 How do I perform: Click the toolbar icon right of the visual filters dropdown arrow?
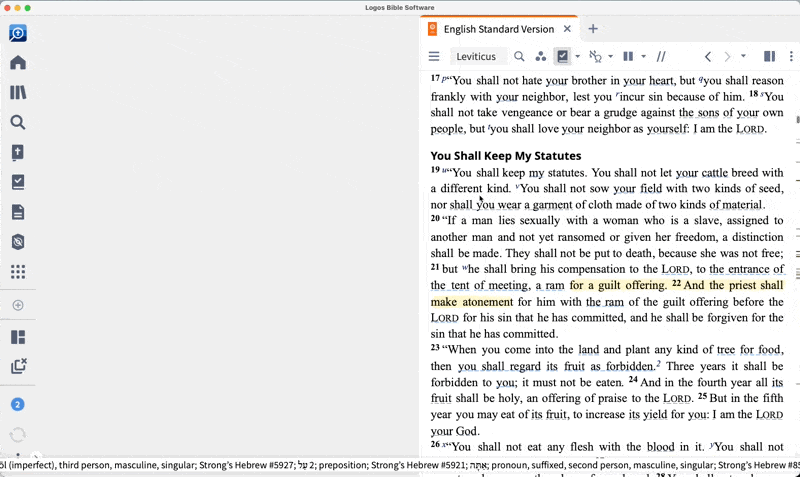coord(595,56)
